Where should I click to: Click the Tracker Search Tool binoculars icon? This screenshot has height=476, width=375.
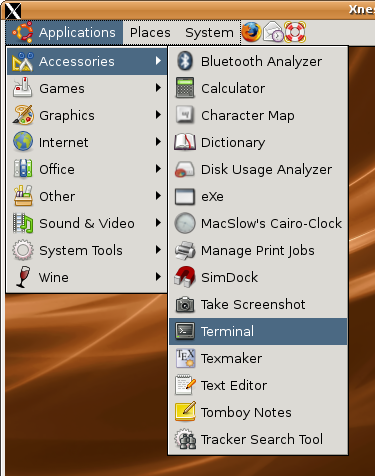click(x=185, y=439)
